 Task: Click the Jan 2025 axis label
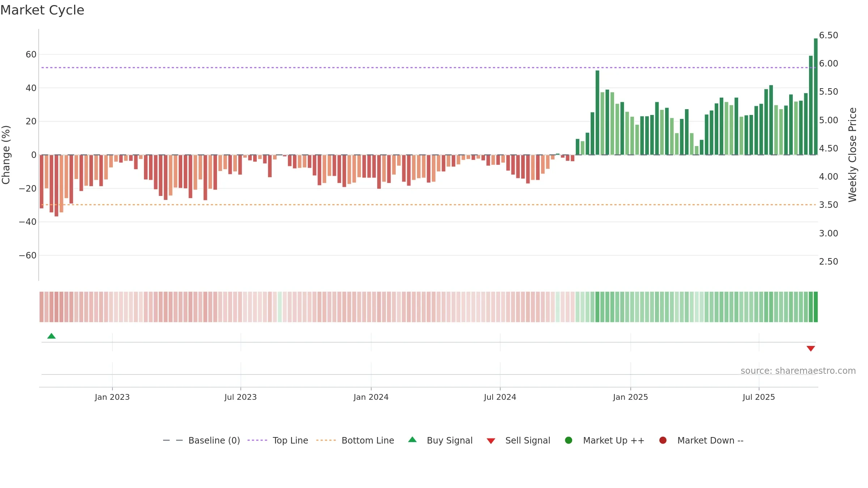click(630, 397)
